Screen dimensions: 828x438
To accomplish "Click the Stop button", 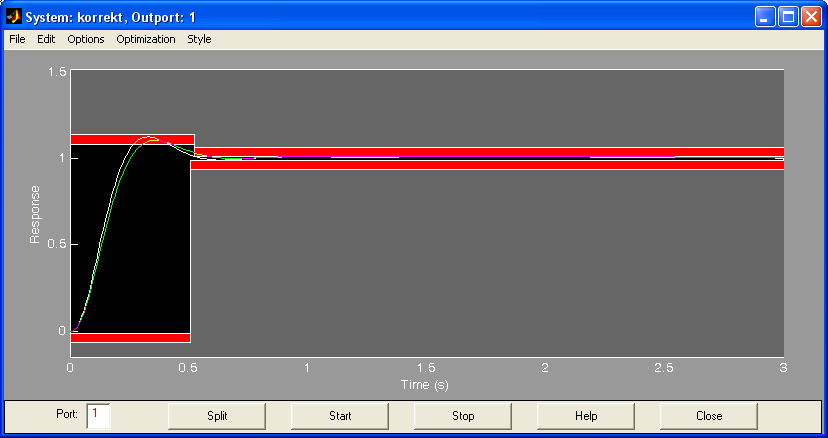I will tap(463, 416).
